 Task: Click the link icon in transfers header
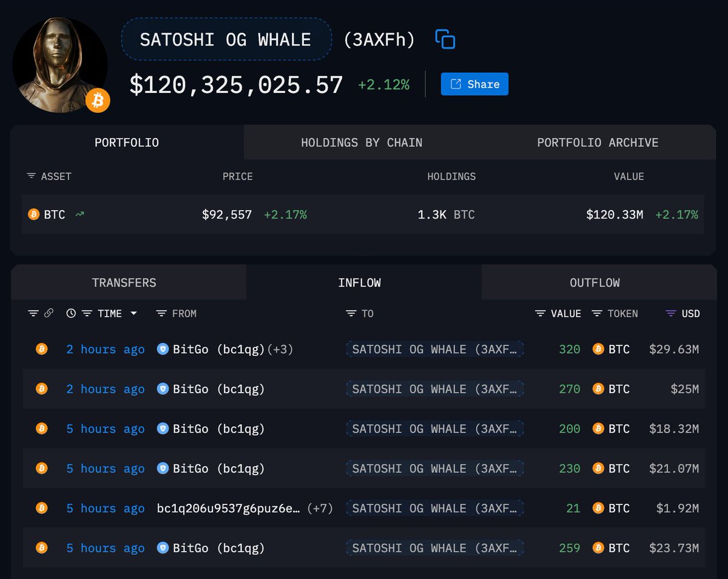pyautogui.click(x=49, y=313)
